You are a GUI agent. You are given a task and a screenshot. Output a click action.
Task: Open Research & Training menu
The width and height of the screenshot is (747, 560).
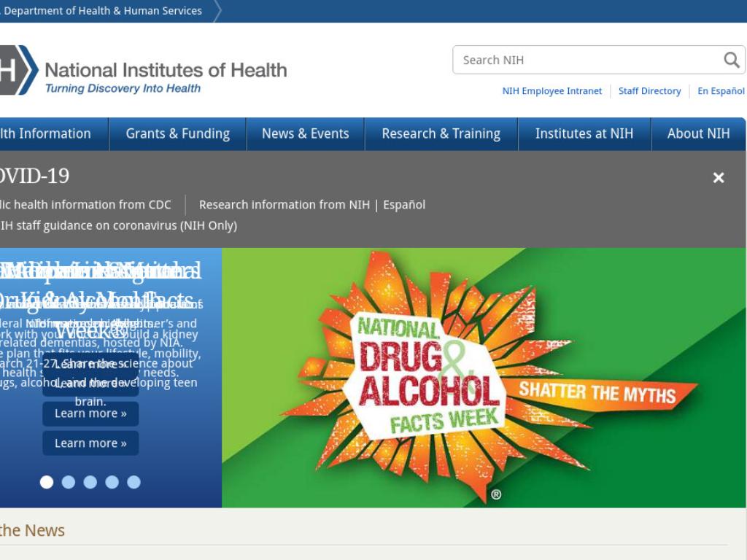point(441,134)
